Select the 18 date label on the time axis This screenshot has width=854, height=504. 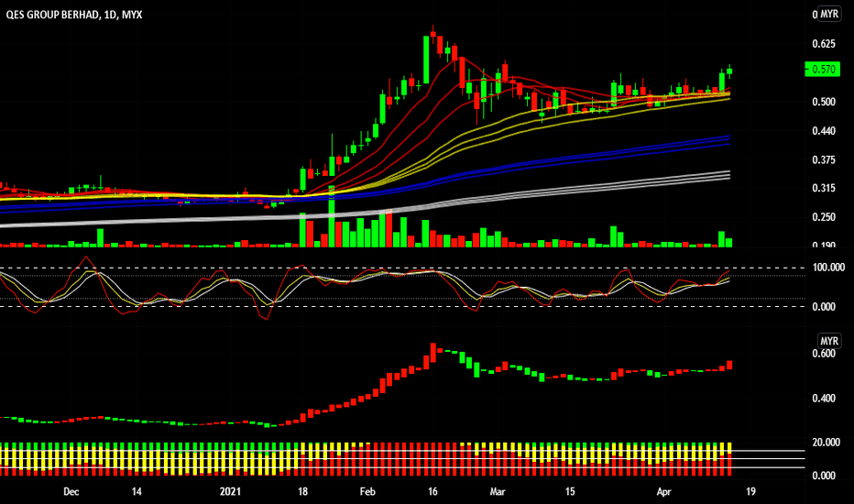(x=302, y=491)
